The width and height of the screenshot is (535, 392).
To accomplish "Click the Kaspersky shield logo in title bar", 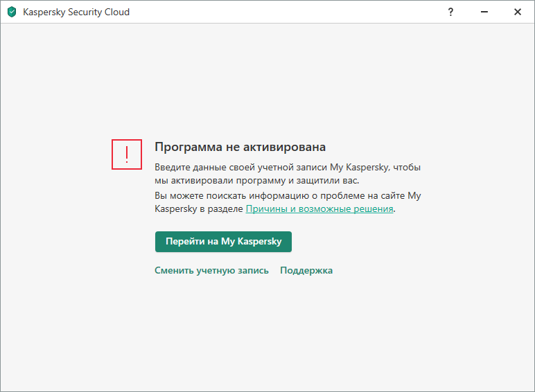I will tap(12, 12).
